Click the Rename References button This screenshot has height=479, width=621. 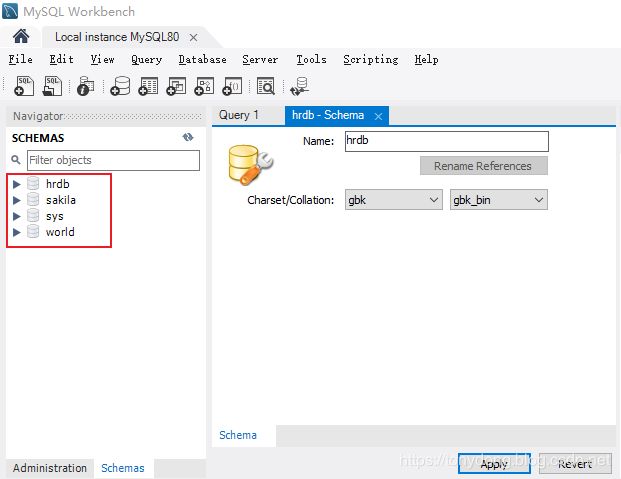tap(483, 166)
